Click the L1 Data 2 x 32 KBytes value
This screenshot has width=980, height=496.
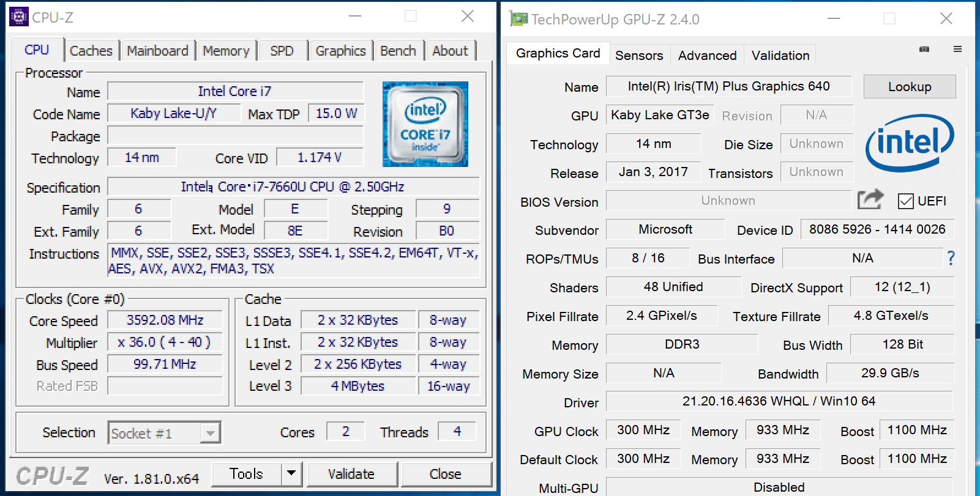click(358, 320)
